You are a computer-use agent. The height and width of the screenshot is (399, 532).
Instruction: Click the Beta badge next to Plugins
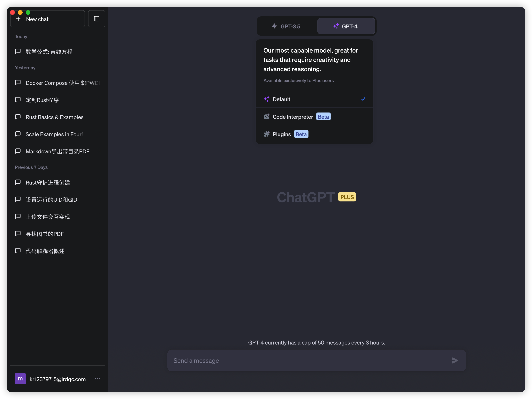coord(301,134)
